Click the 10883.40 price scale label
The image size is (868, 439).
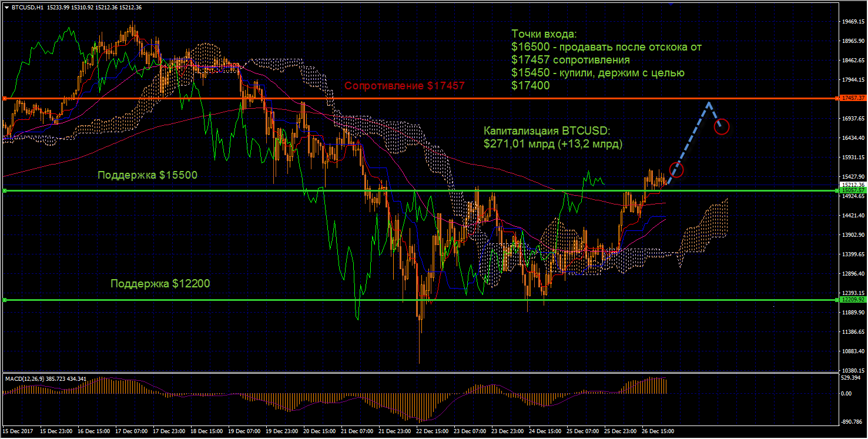click(853, 351)
